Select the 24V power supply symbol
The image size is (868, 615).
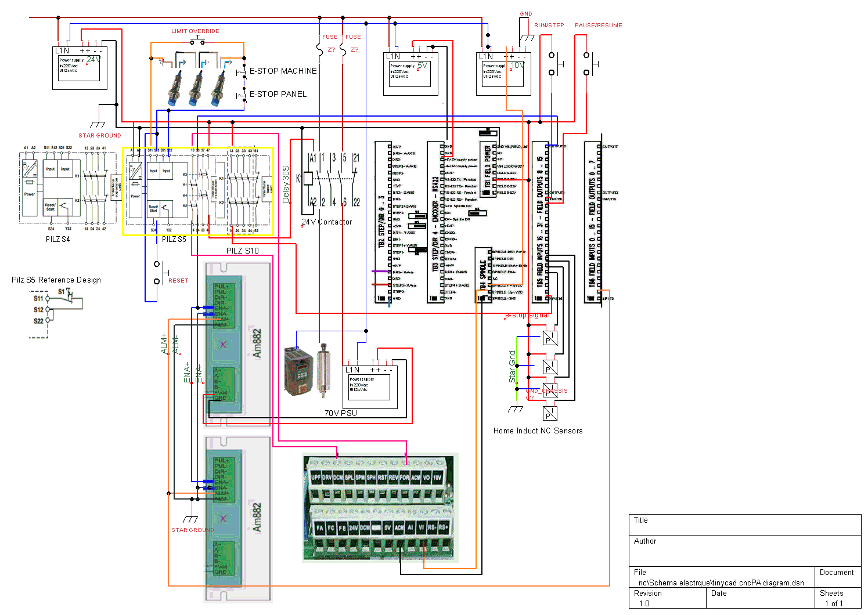pyautogui.click(x=80, y=68)
